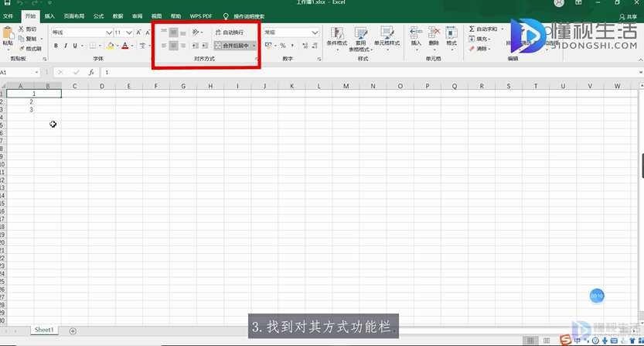This screenshot has height=346, width=644.
Task: Click the Insert Function fx icon
Action: (91, 72)
